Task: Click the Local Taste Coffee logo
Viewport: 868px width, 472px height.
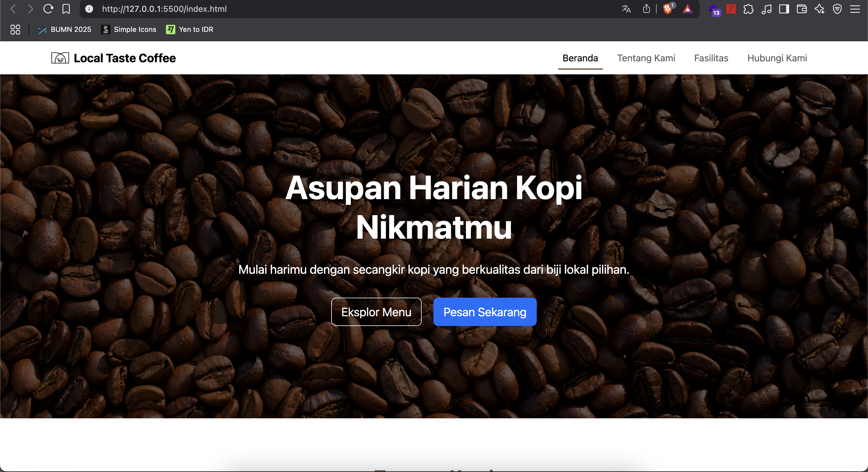Action: pos(113,58)
